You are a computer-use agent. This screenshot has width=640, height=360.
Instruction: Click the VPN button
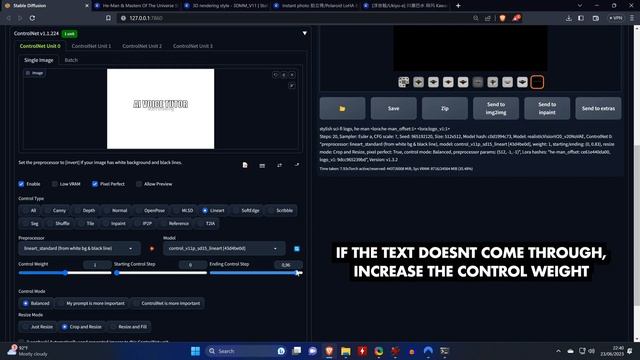[x=616, y=18]
